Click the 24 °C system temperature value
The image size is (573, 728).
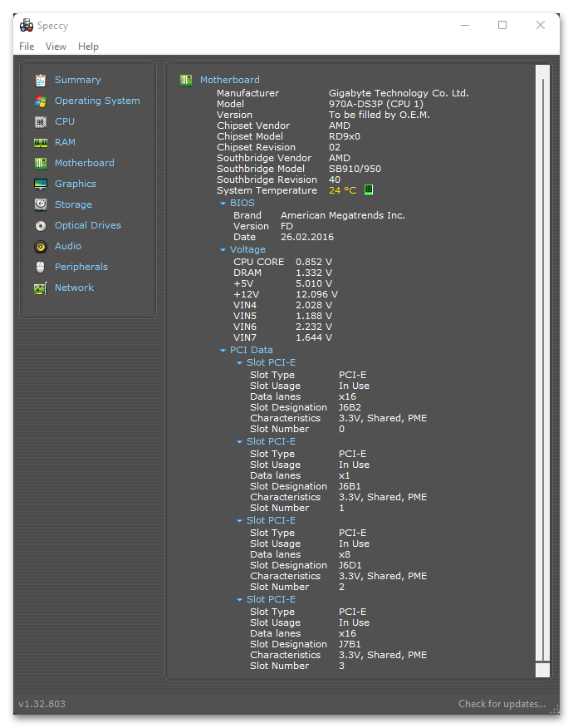point(342,190)
